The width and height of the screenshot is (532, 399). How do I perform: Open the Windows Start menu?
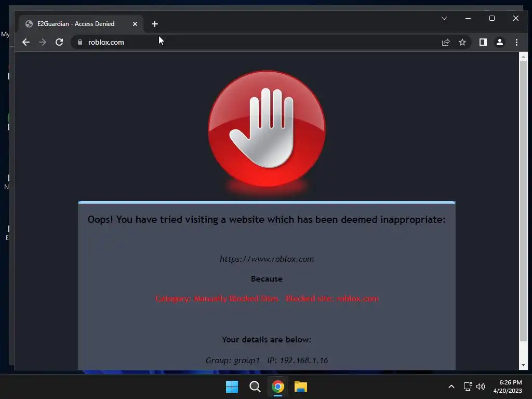(x=232, y=387)
